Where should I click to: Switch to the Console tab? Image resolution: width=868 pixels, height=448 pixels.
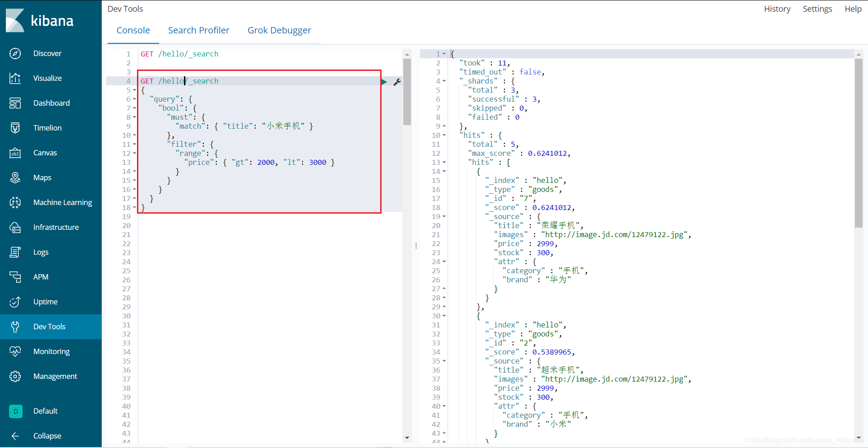[133, 30]
